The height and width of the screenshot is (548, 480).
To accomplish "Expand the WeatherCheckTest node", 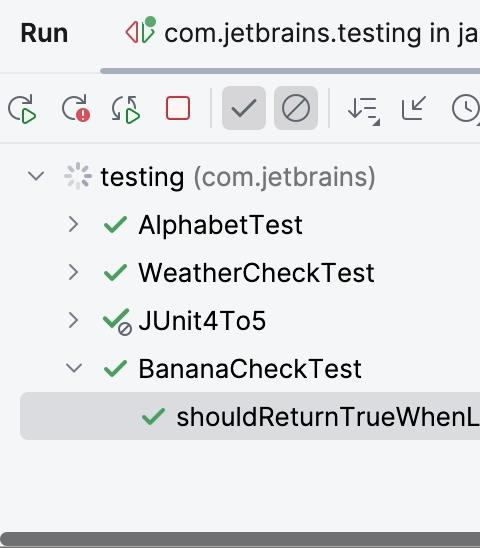I will [73, 273].
